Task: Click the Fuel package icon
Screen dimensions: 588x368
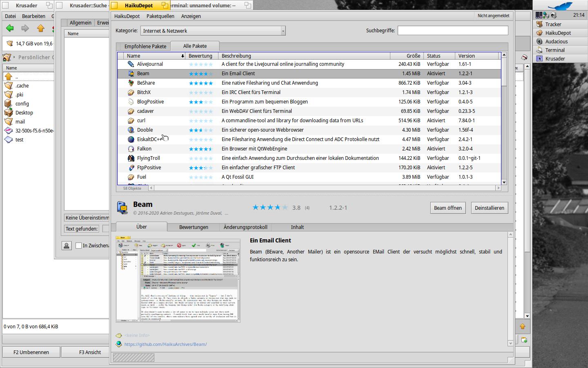Action: coord(131,177)
